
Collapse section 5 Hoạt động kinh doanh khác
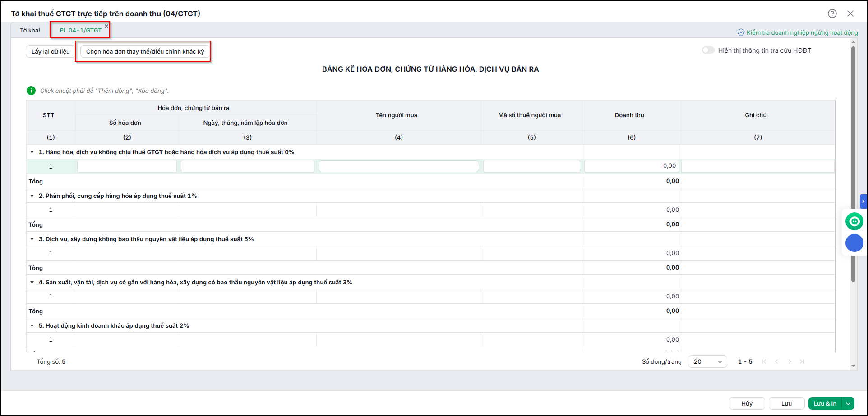32,326
